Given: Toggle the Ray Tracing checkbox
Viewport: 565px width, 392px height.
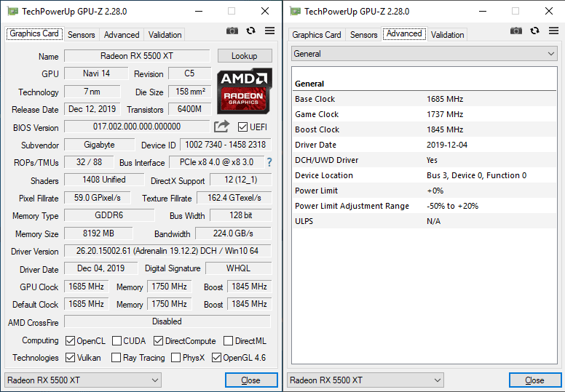Looking at the screenshot, I should tap(116, 357).
